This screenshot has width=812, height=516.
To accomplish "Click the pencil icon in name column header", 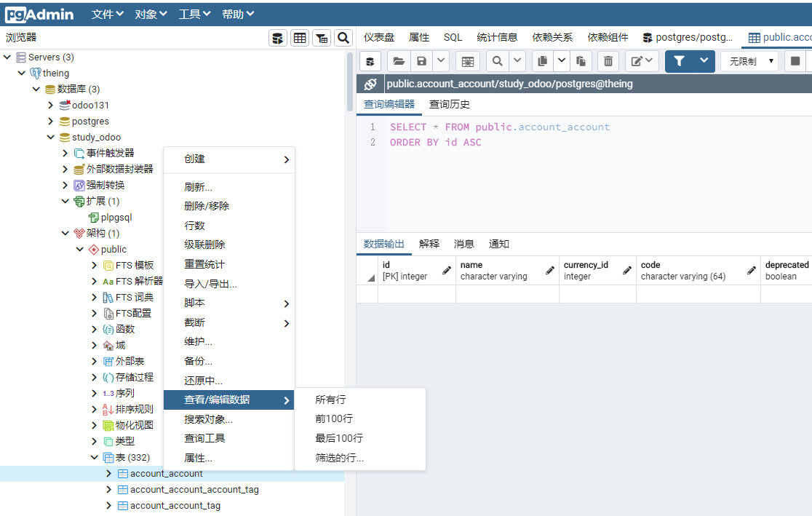I will pos(550,270).
